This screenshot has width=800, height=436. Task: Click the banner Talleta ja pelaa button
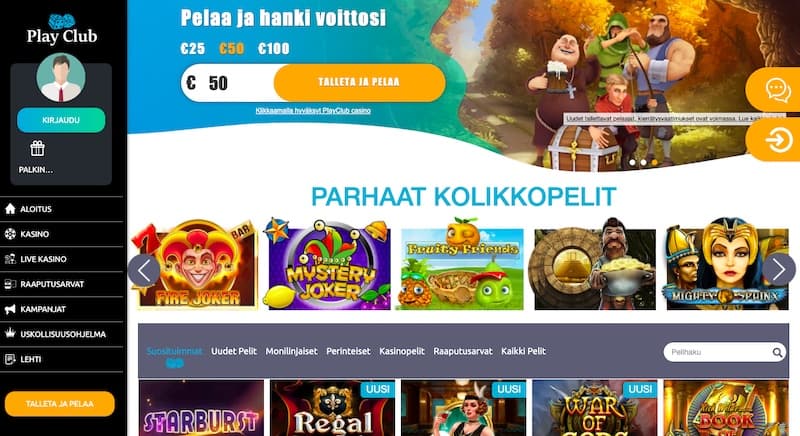[359, 82]
